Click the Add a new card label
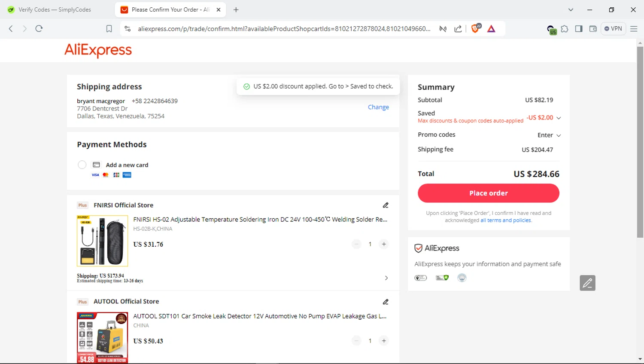The image size is (644, 364). (x=127, y=165)
